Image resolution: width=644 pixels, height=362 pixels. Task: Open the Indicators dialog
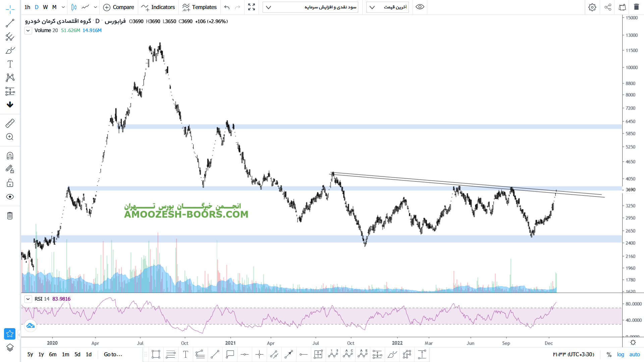tap(158, 7)
